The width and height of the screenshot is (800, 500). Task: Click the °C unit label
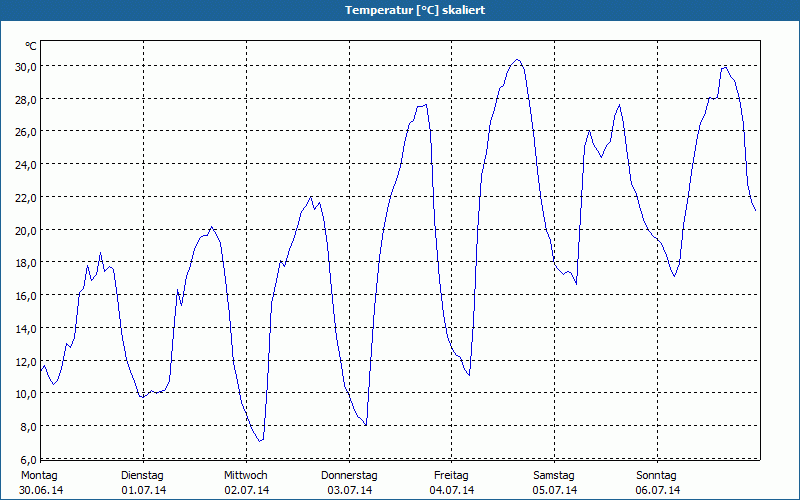pos(31,46)
